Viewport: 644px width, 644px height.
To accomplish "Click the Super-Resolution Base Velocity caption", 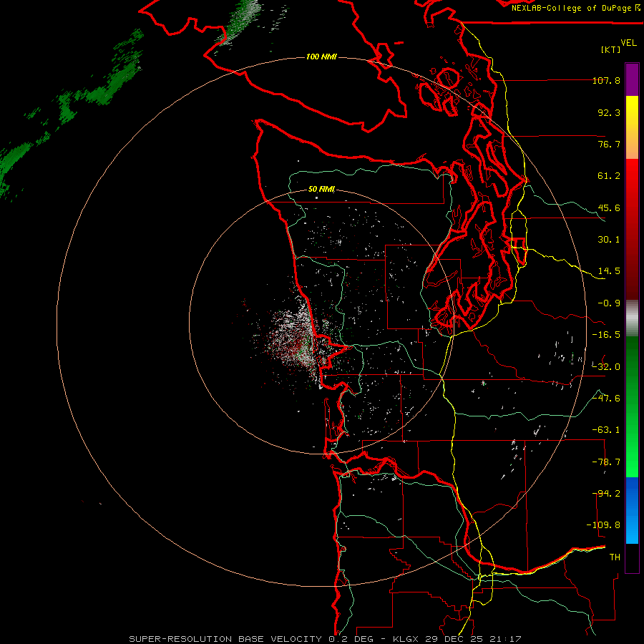I will (x=325, y=639).
